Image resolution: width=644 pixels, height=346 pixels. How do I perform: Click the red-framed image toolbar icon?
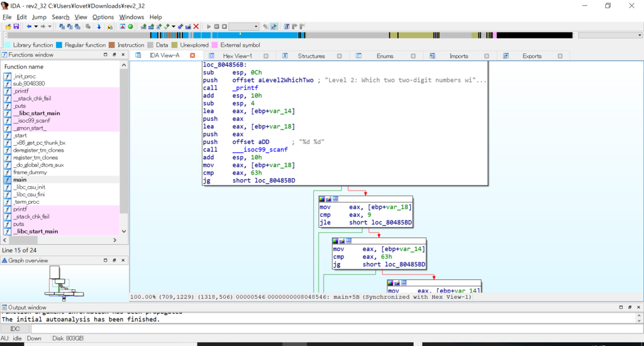(123, 26)
